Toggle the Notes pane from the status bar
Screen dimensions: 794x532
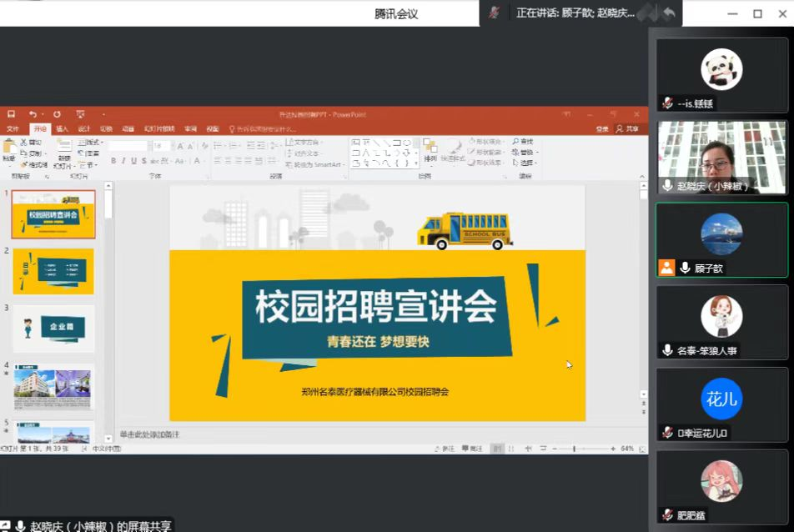click(x=443, y=449)
